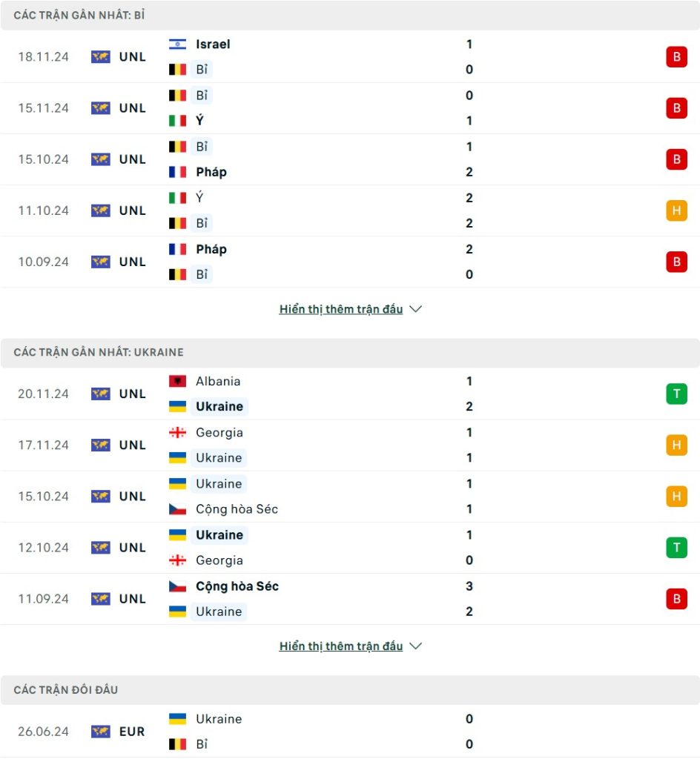
Task: Click the Czech flag in 11.09.24 match
Action: (x=177, y=586)
